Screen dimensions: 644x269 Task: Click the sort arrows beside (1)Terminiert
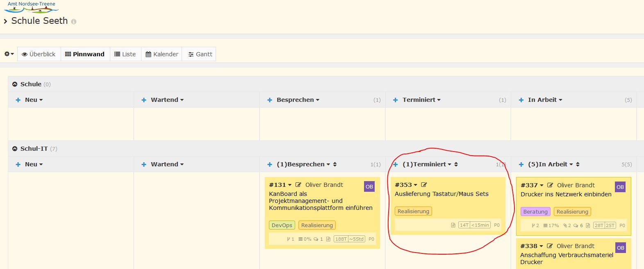(x=456, y=164)
